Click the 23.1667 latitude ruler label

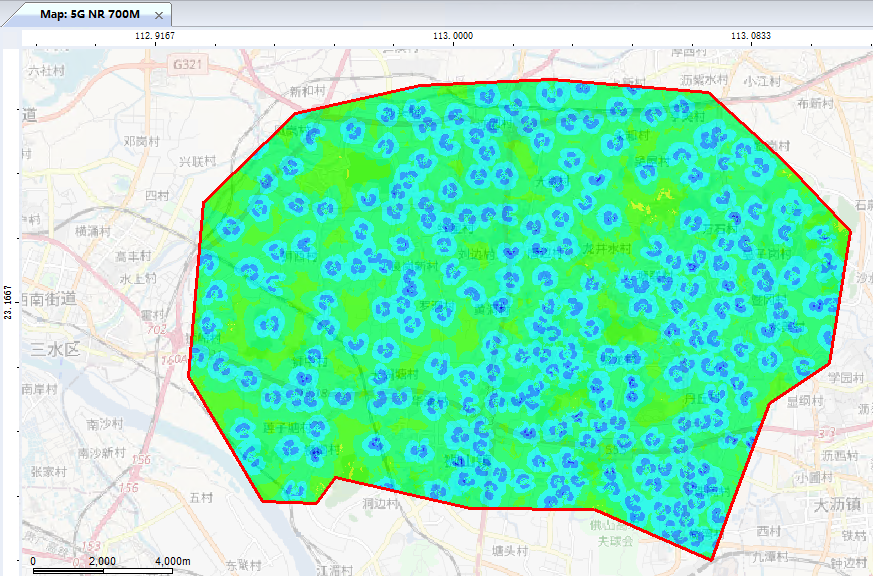(8, 302)
